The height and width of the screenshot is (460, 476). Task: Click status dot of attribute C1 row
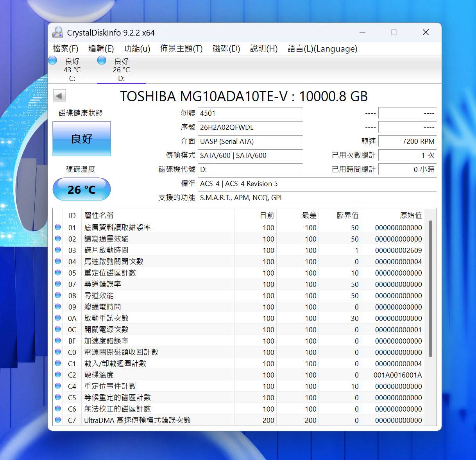[58, 363]
